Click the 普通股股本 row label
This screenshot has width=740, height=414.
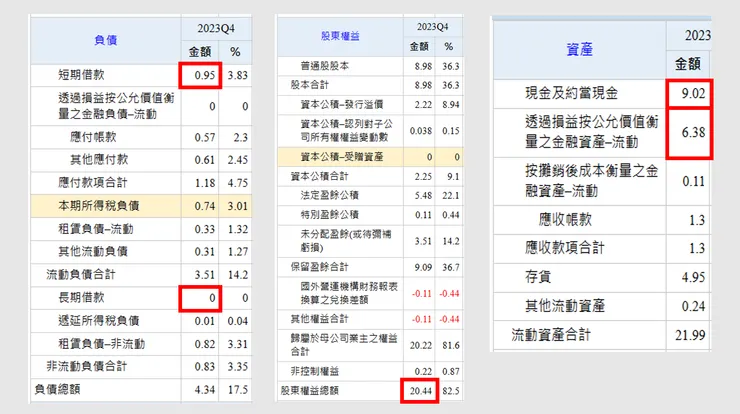tap(325, 66)
